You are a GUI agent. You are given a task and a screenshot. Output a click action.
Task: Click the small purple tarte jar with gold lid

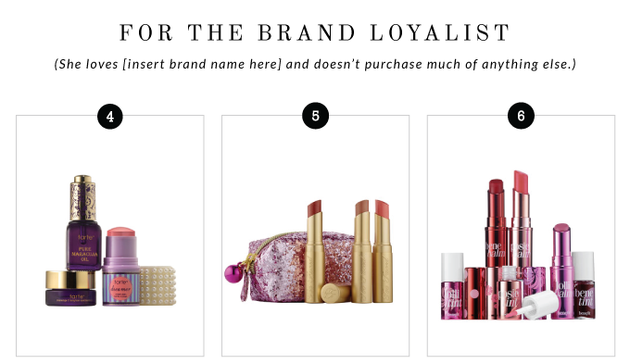70,288
